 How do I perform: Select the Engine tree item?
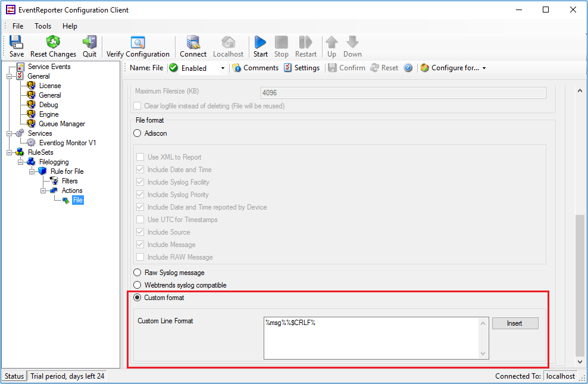(x=49, y=114)
